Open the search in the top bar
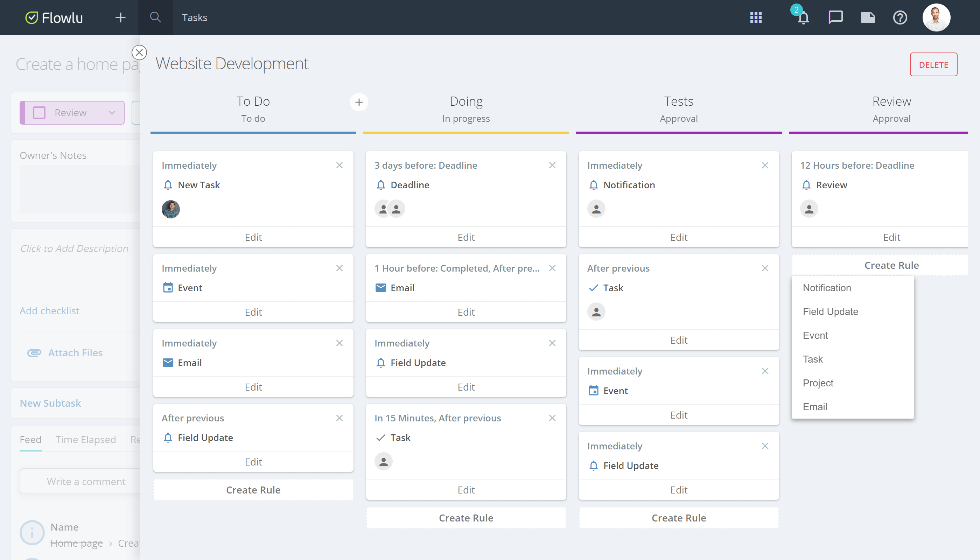Screen dimensions: 980x560 (x=155, y=17)
